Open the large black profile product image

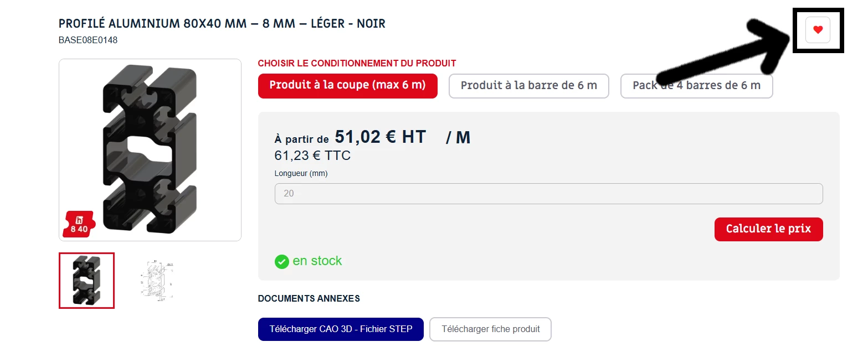point(150,150)
